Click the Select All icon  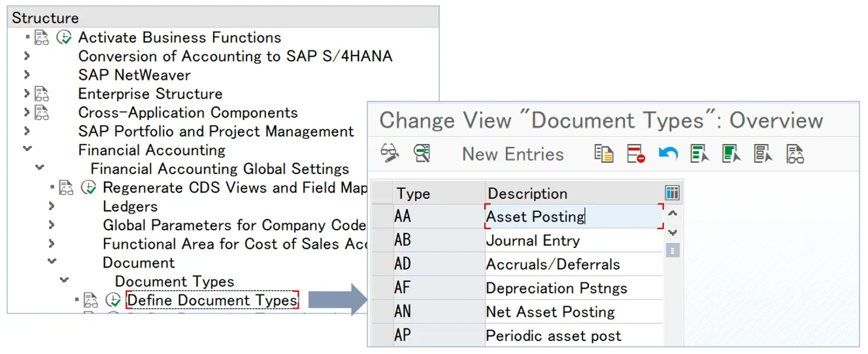[x=699, y=154]
